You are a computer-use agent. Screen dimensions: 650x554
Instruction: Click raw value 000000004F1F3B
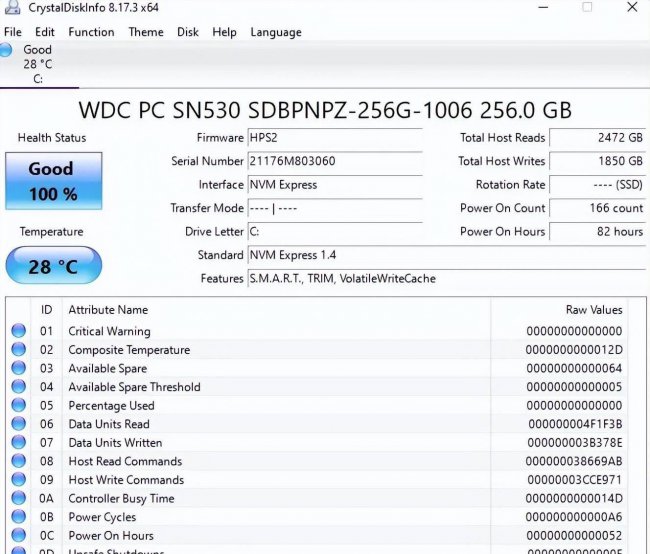tap(575, 424)
